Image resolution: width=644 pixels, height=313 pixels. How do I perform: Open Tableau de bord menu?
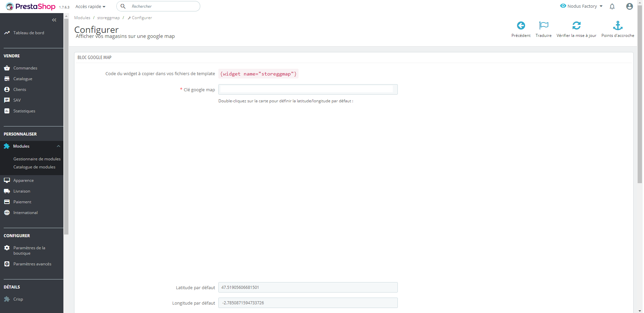pyautogui.click(x=29, y=33)
